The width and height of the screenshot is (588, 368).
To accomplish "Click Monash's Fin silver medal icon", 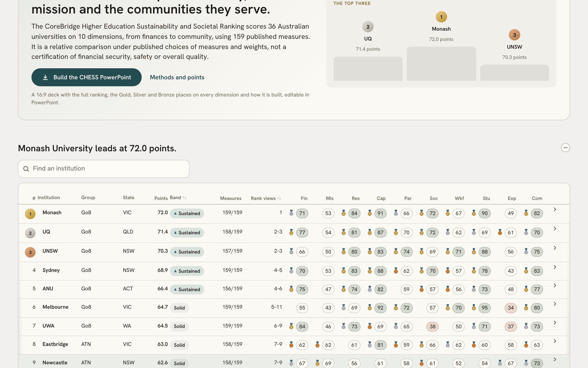I will coord(291,213).
